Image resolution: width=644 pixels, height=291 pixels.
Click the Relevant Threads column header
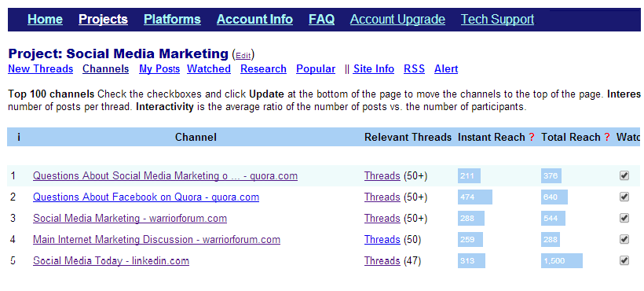(x=408, y=138)
